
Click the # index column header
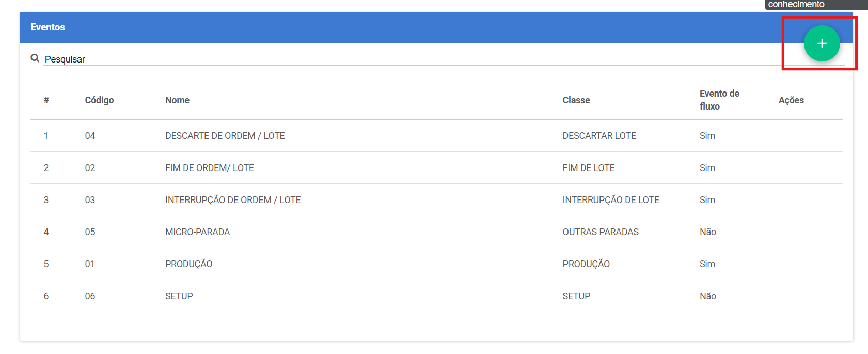(x=46, y=100)
